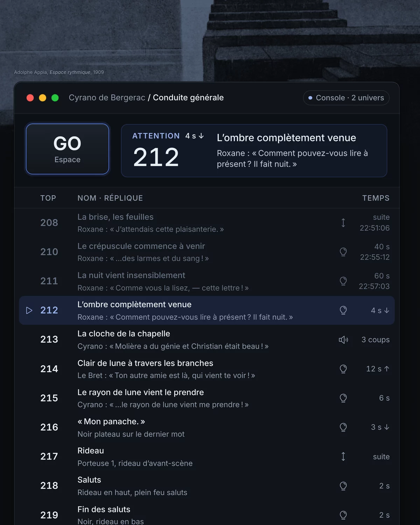Select cue number 215
The width and height of the screenshot is (420, 525).
tap(49, 398)
